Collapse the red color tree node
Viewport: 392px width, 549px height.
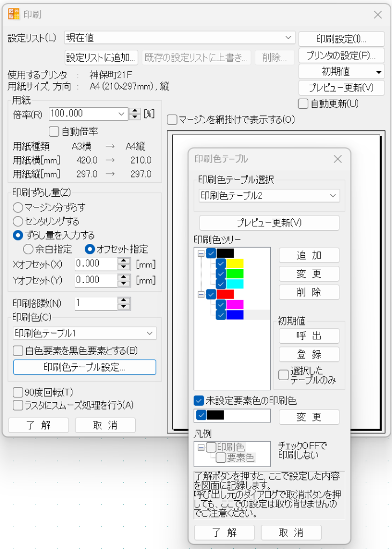pyautogui.click(x=201, y=294)
